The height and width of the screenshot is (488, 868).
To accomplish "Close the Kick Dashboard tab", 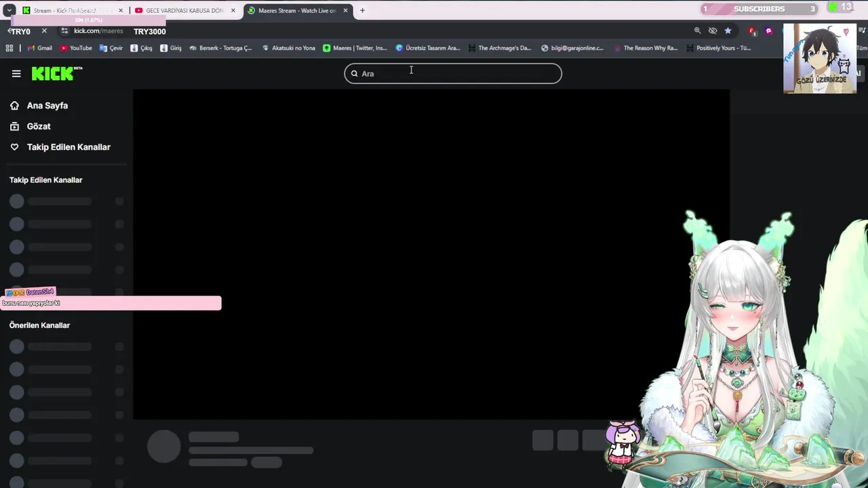I will [121, 11].
